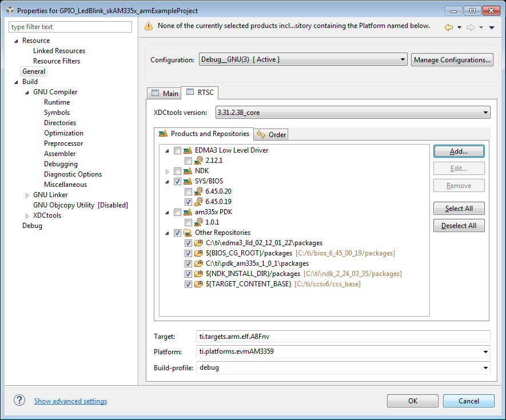Click the Products and Repositories tab icon
The image size is (506, 420).
click(164, 134)
